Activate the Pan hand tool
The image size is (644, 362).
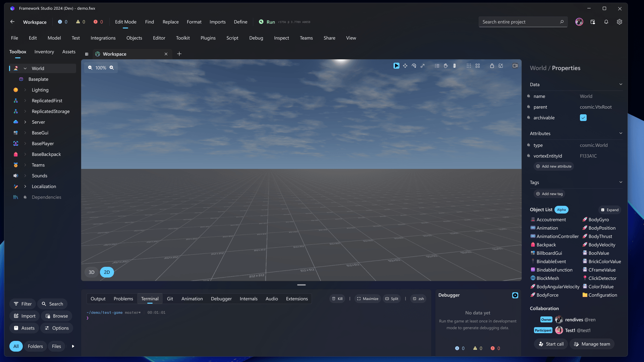pos(445,66)
